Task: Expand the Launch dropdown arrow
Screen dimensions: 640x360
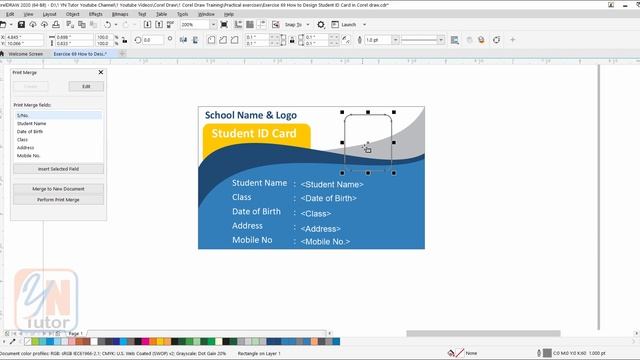Action: pos(364,24)
